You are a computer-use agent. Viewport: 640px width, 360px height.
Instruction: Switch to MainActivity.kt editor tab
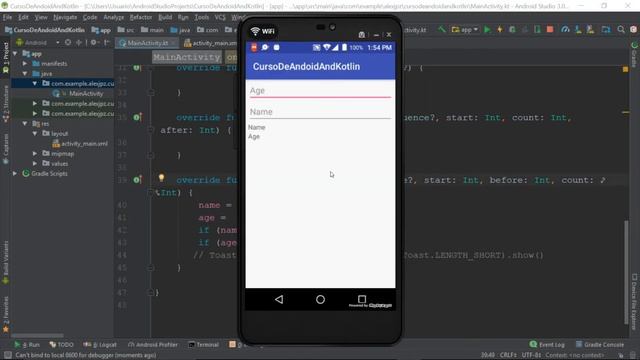[147, 43]
